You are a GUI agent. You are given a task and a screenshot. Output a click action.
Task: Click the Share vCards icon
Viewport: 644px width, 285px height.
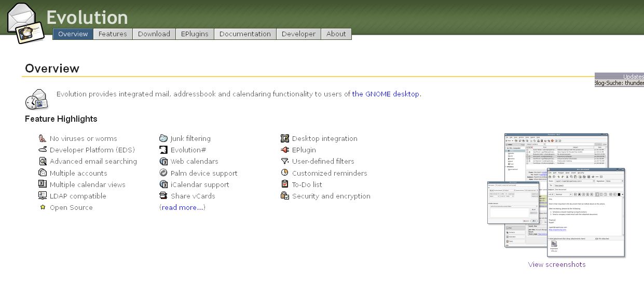[163, 196]
